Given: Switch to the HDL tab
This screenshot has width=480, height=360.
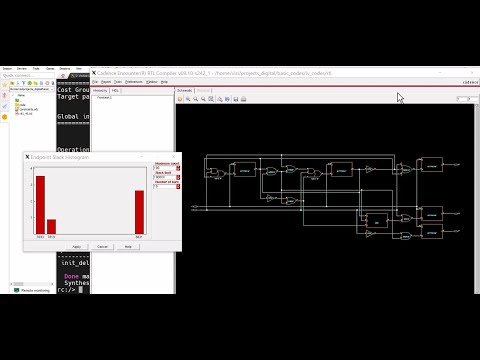Looking at the screenshot, I should point(115,90).
